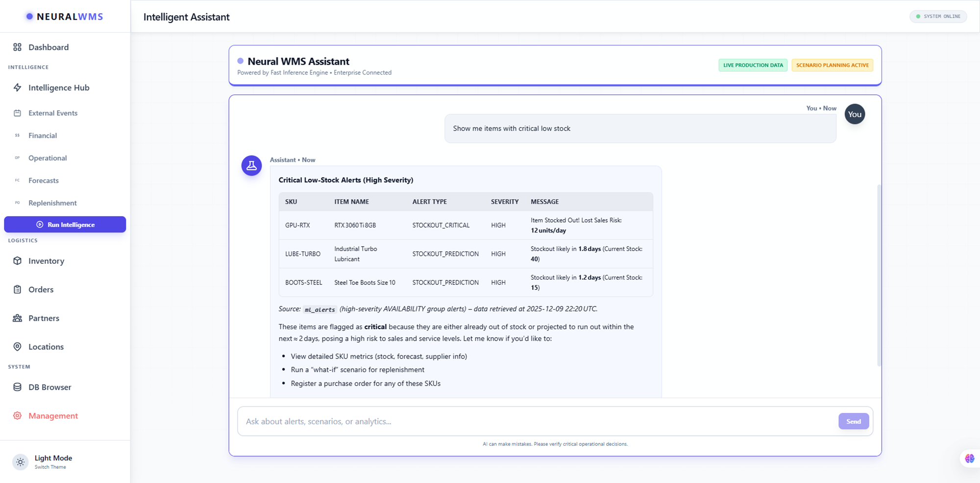Viewport: 980px width, 483px height.
Task: Open Replenishment sidebar item
Action: click(52, 203)
